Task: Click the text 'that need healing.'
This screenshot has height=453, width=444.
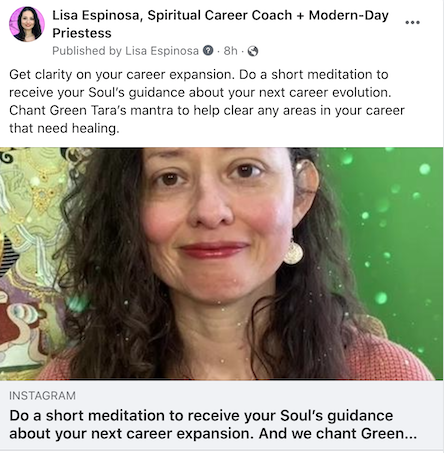Action: [64, 128]
